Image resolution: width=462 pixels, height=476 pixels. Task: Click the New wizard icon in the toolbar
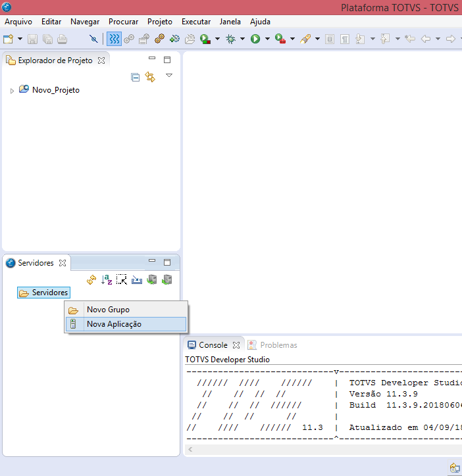pos(8,39)
